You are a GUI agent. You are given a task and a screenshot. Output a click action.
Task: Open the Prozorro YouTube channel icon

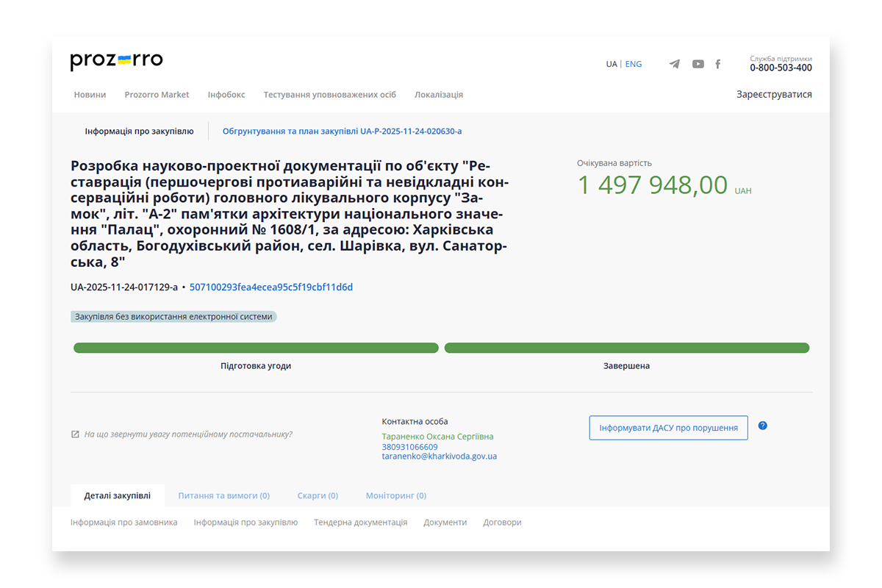coord(697,64)
